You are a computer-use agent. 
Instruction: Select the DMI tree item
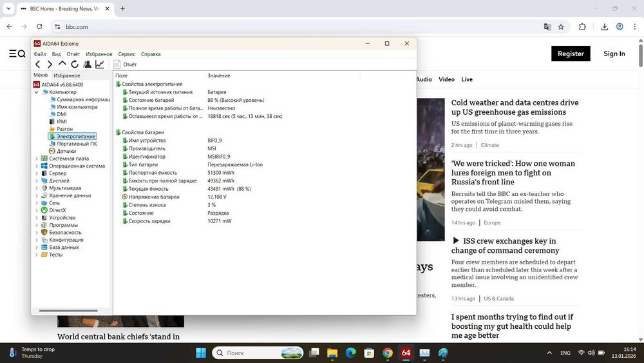click(58, 114)
